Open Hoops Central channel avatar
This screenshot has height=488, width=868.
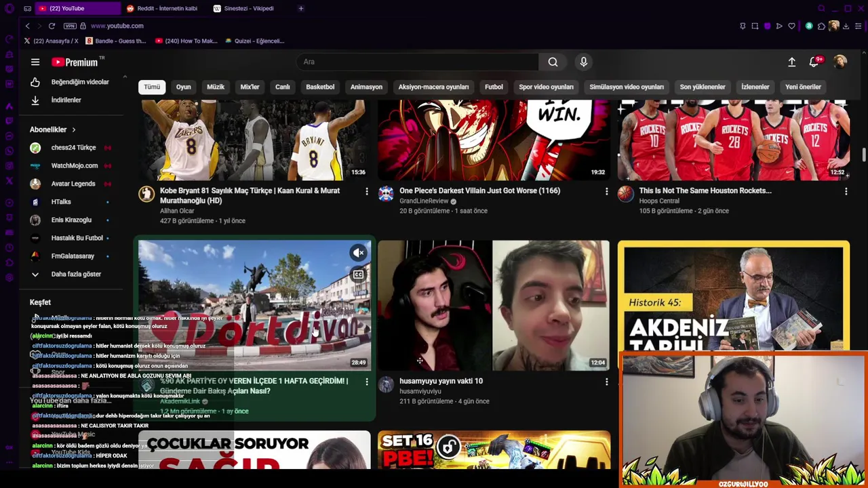[625, 195]
